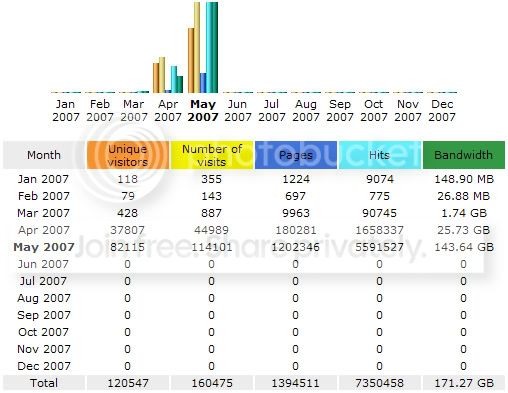508x393 pixels.
Task: Select the blue Pages column header
Action: pos(296,155)
